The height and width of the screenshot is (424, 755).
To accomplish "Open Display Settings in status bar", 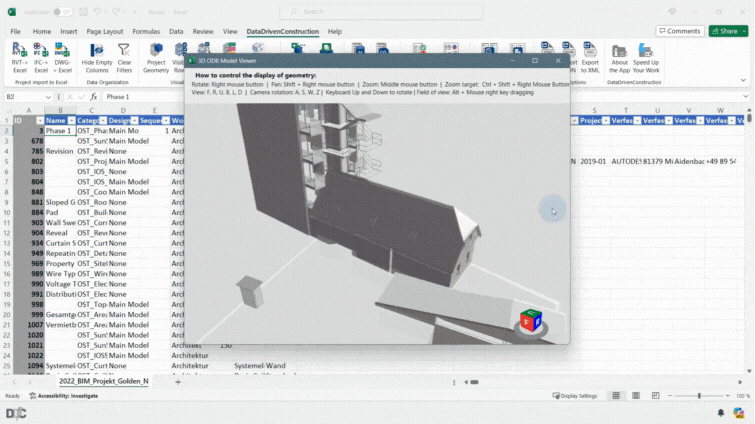I will [574, 396].
